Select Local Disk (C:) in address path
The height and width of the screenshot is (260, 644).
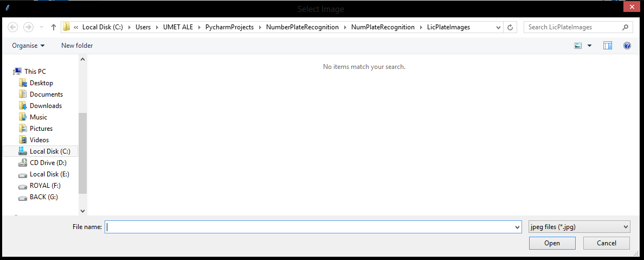[x=102, y=27]
